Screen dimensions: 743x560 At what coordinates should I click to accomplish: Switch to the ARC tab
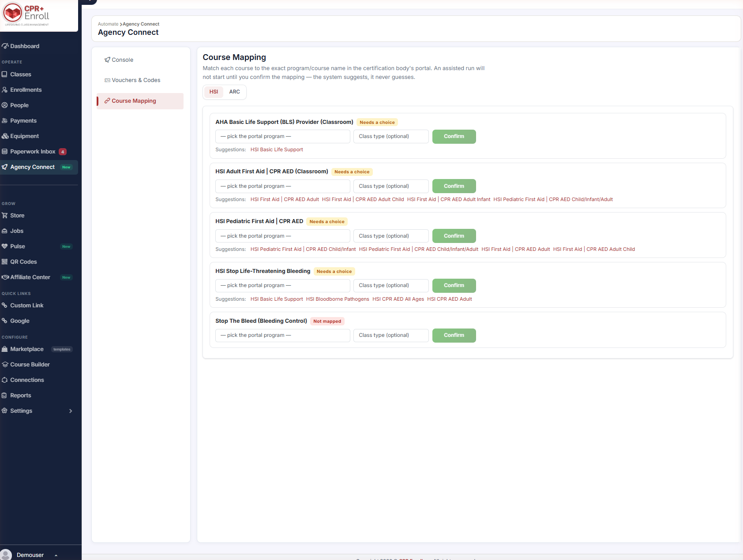[235, 92]
